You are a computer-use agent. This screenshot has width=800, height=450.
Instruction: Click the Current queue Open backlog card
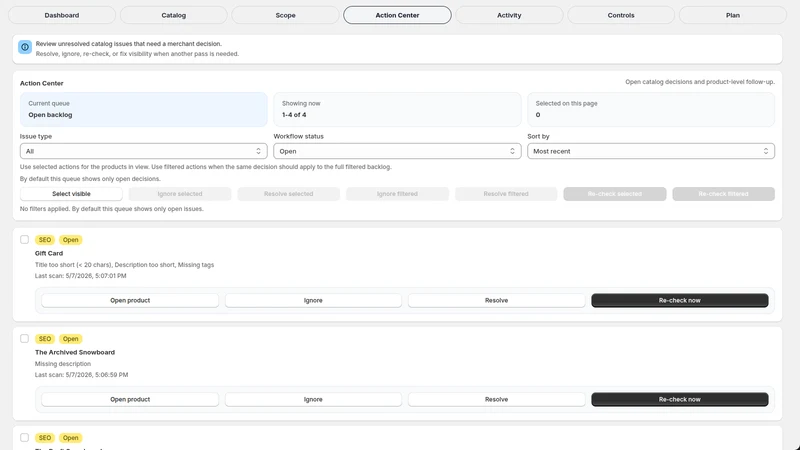[x=143, y=109]
